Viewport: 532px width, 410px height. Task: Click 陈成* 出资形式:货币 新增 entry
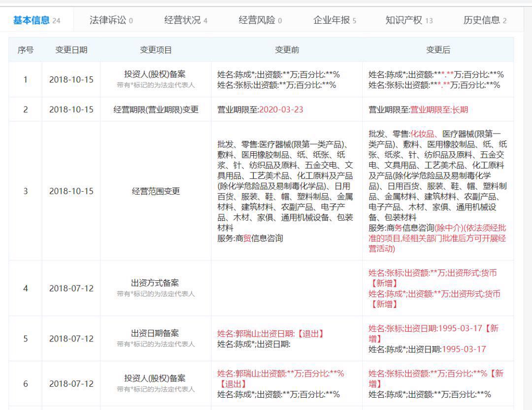pos(434,299)
